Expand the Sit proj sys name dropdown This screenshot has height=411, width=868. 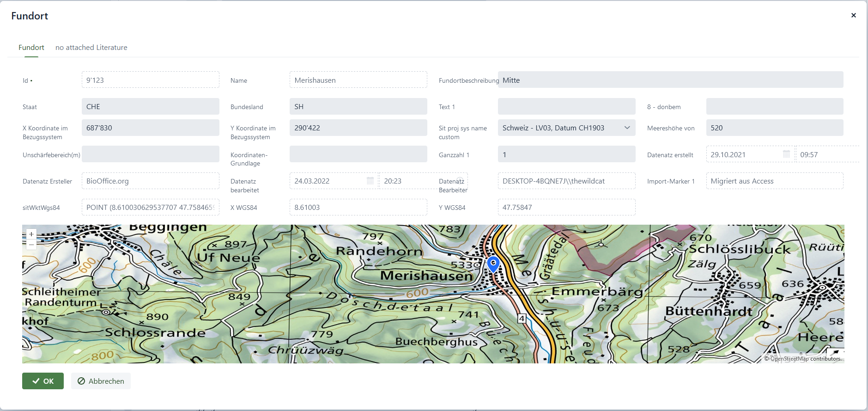tap(627, 128)
